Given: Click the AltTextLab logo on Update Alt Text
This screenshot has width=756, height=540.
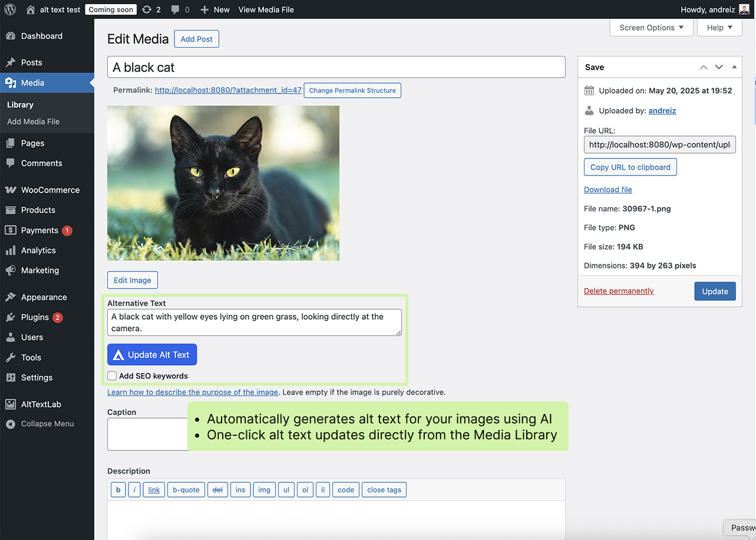Looking at the screenshot, I should (x=118, y=355).
